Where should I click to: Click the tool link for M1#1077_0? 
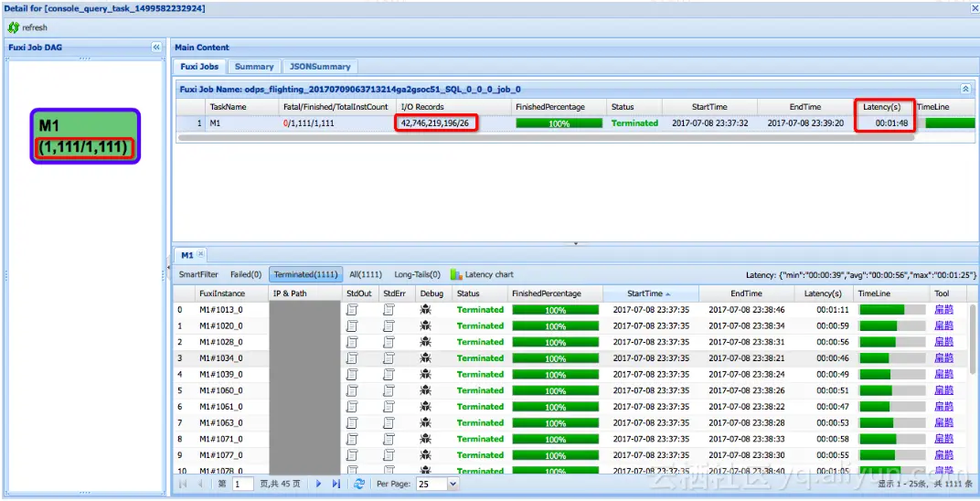(x=943, y=455)
